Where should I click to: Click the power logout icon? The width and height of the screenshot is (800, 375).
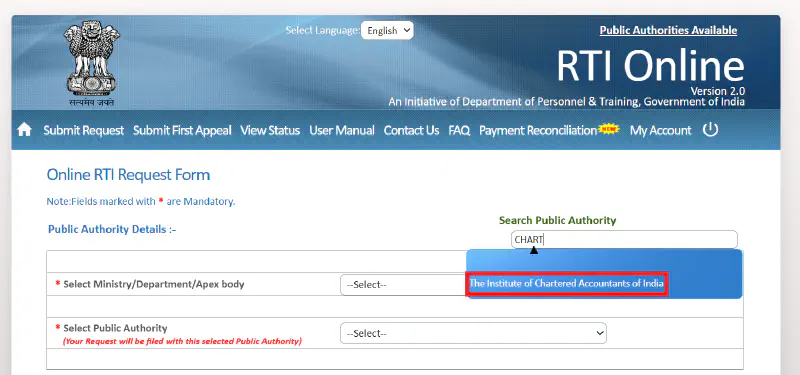coord(710,130)
